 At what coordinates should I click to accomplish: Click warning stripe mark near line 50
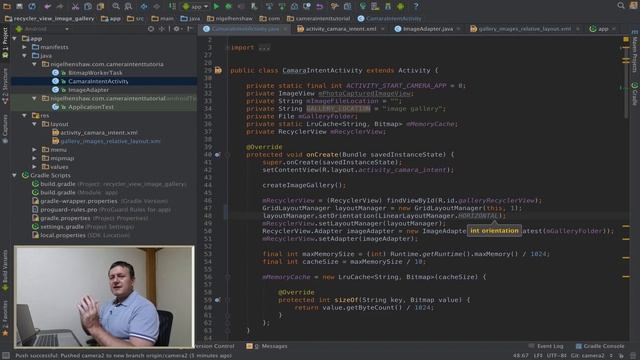(x=626, y=226)
